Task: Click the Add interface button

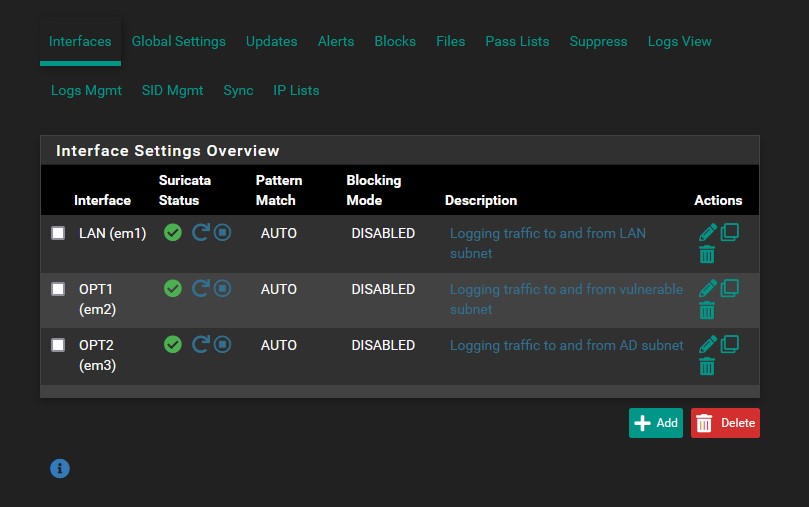Action: tap(656, 423)
